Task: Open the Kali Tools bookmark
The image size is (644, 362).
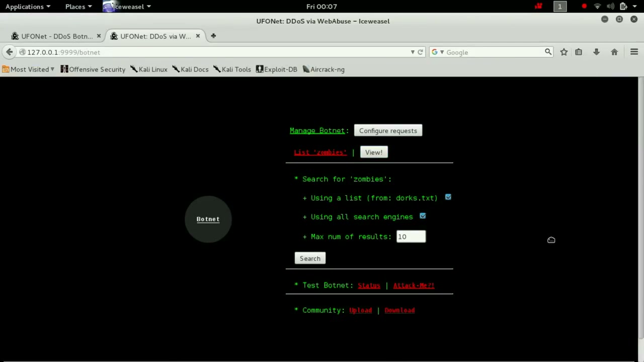Action: tap(232, 69)
